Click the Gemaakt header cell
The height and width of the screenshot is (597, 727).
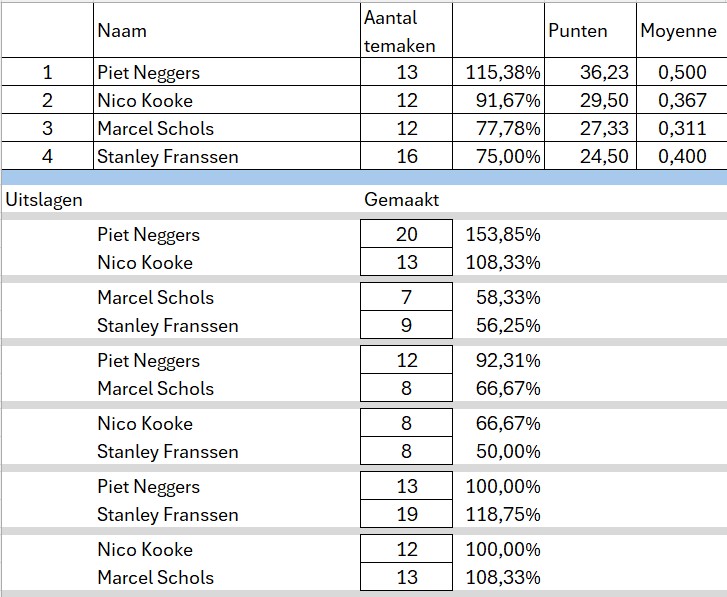click(401, 199)
